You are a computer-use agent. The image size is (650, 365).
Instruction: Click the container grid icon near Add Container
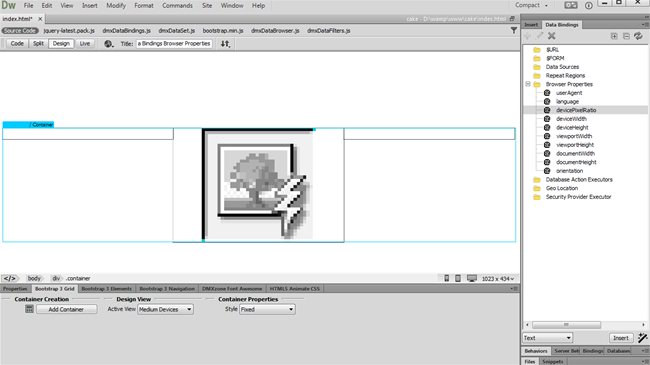pyautogui.click(x=29, y=309)
